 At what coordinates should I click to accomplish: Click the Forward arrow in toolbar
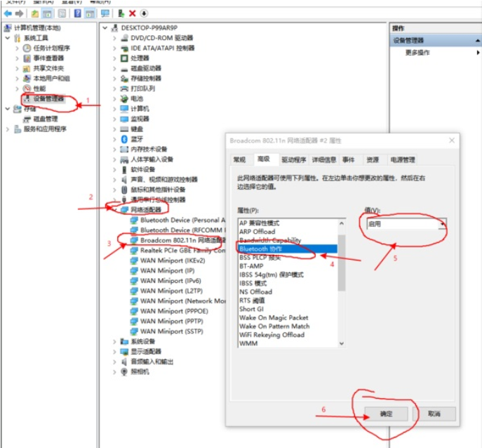[x=20, y=13]
